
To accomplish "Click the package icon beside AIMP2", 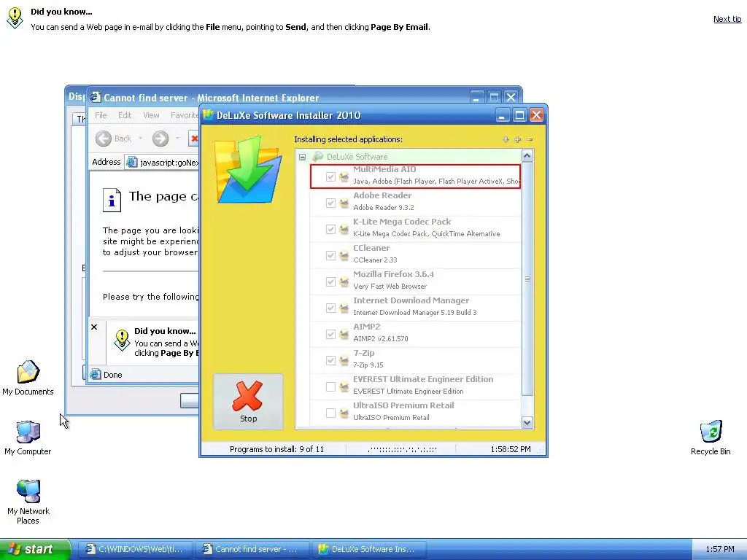I will (x=344, y=334).
